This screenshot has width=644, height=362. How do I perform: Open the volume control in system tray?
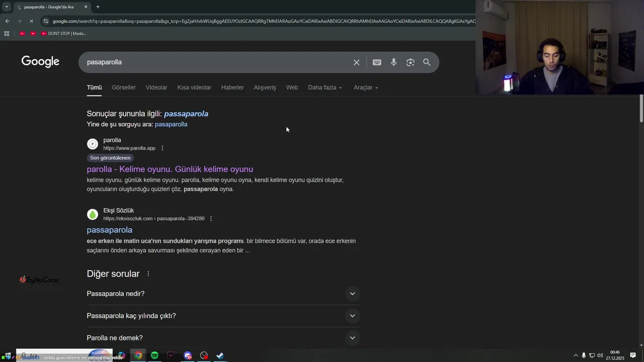tap(600, 355)
